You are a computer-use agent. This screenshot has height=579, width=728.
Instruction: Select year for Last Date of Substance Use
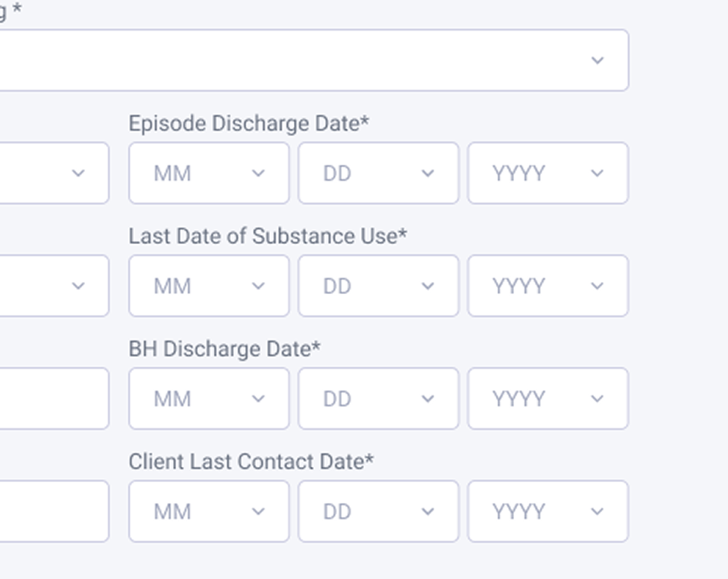pos(547,286)
